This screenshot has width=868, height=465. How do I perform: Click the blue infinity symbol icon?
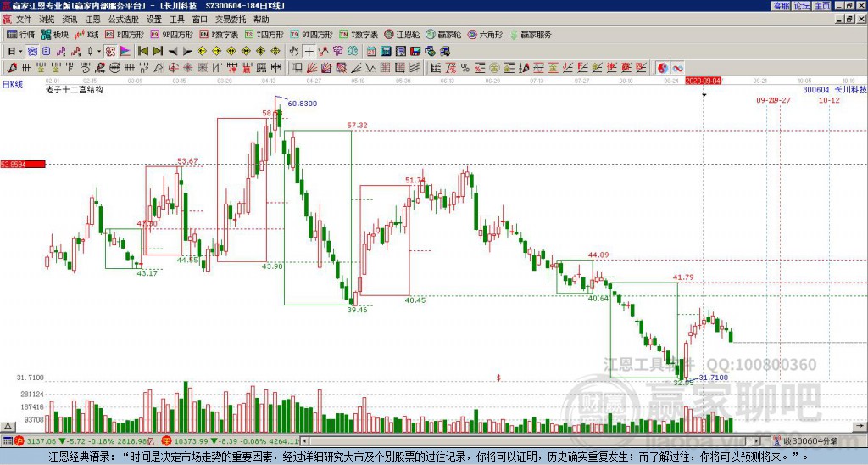tap(677, 68)
